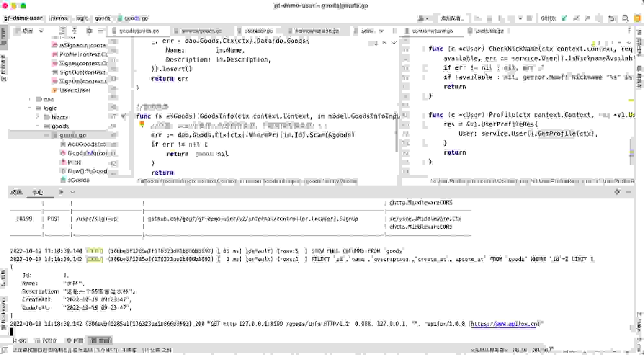Click '/user/sign-up' route in terminal
Image resolution: width=644 pixels, height=355 pixels.
pos(96,219)
